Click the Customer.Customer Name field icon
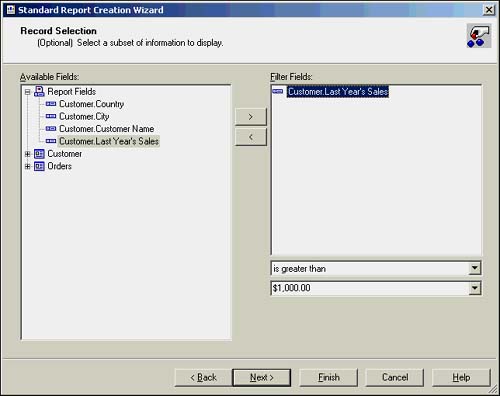Image resolution: width=500 pixels, height=396 pixels. pyautogui.click(x=51, y=129)
